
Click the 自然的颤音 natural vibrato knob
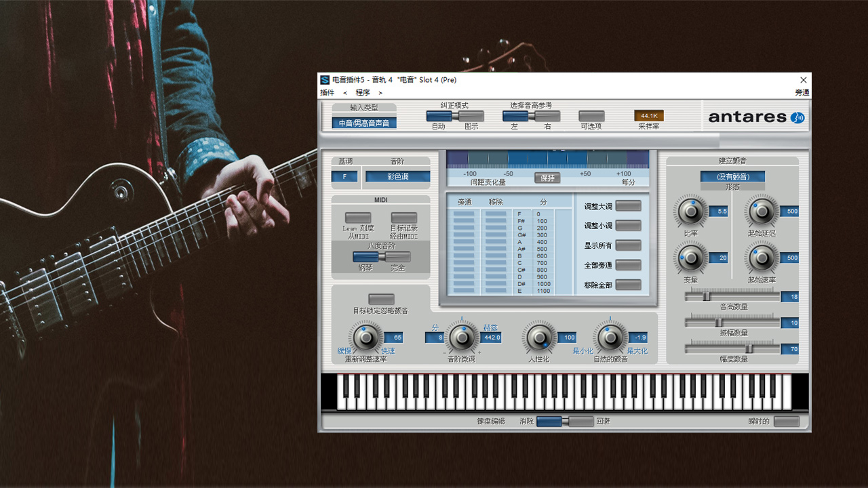(x=610, y=337)
